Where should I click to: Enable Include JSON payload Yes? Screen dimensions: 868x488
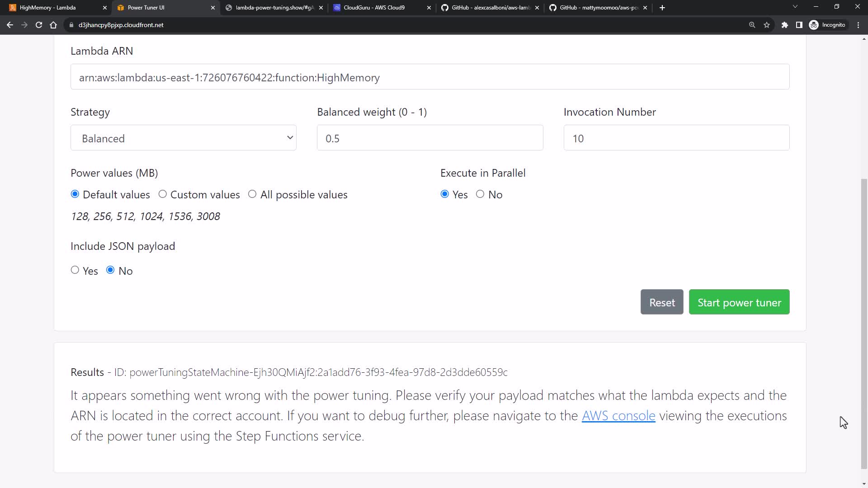(75, 270)
